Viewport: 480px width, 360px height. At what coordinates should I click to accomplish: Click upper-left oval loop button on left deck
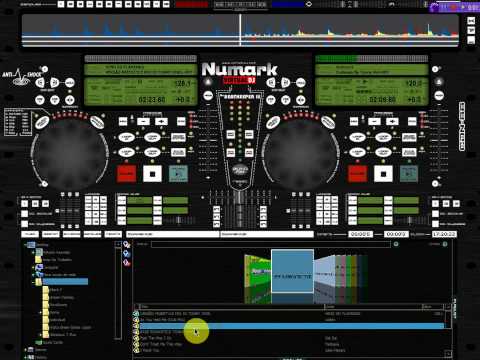pyautogui.click(x=126, y=137)
